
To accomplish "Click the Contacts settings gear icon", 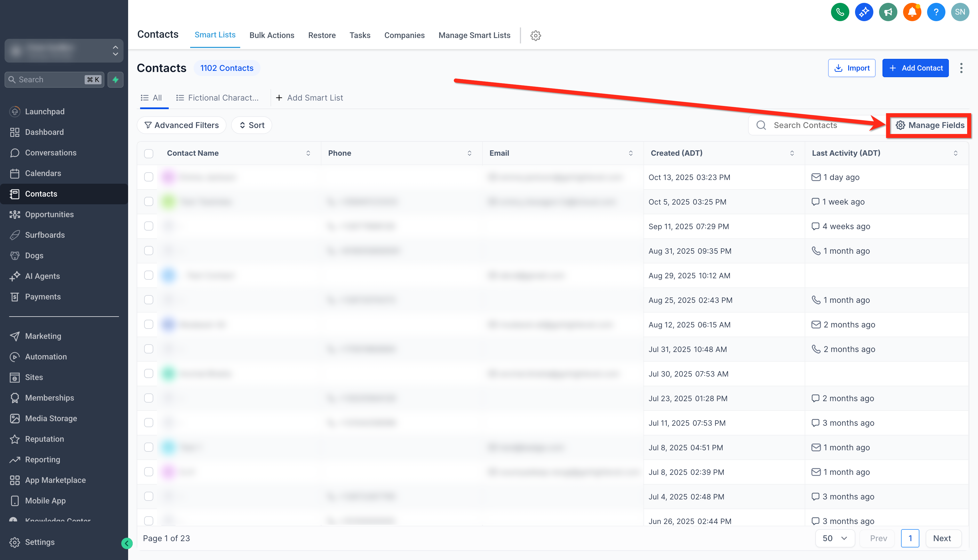I will pos(535,35).
